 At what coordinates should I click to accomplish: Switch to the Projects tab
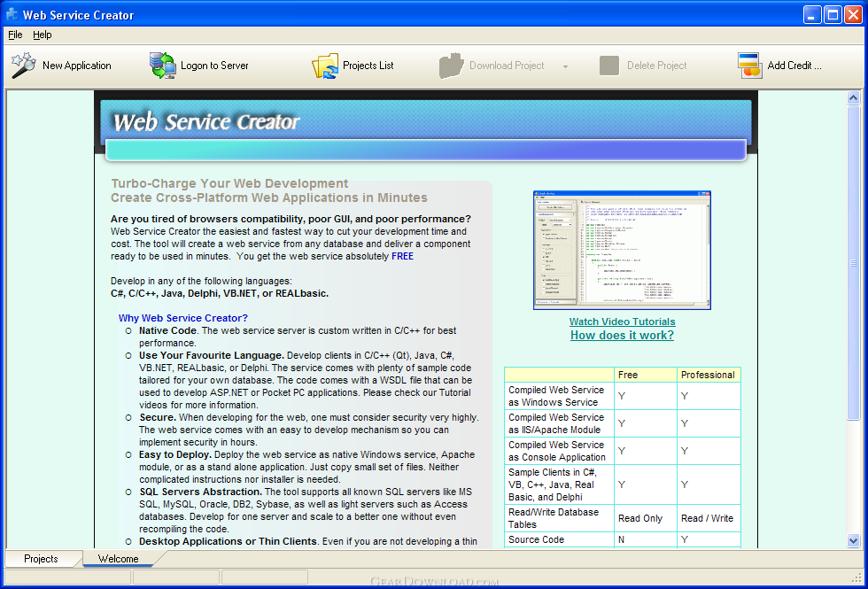coord(41,559)
